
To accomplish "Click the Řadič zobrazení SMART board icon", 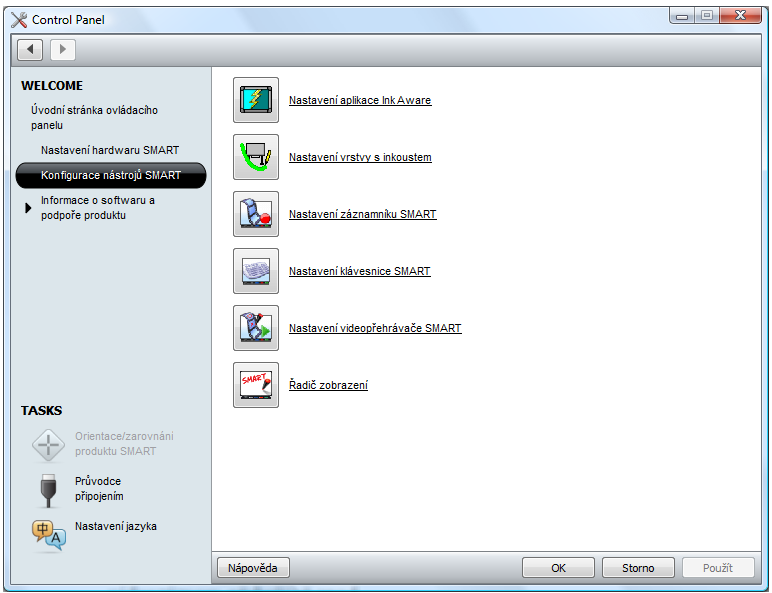I will [256, 385].
